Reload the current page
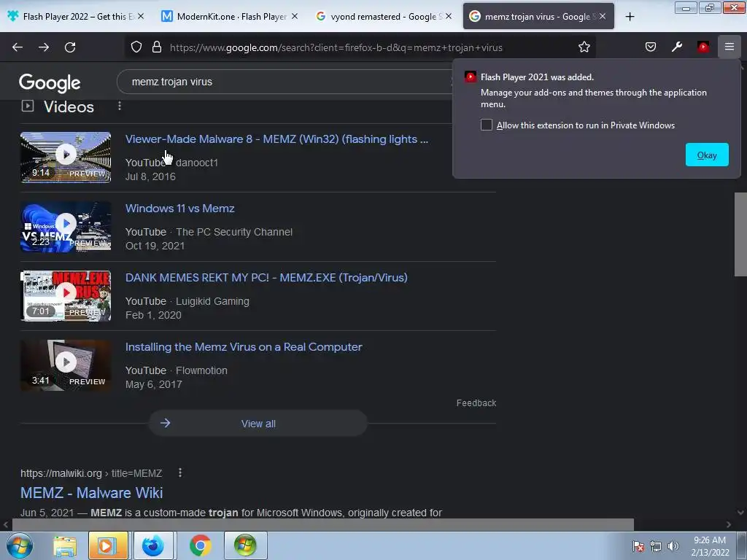Viewport: 747px width, 560px height. coord(70,47)
